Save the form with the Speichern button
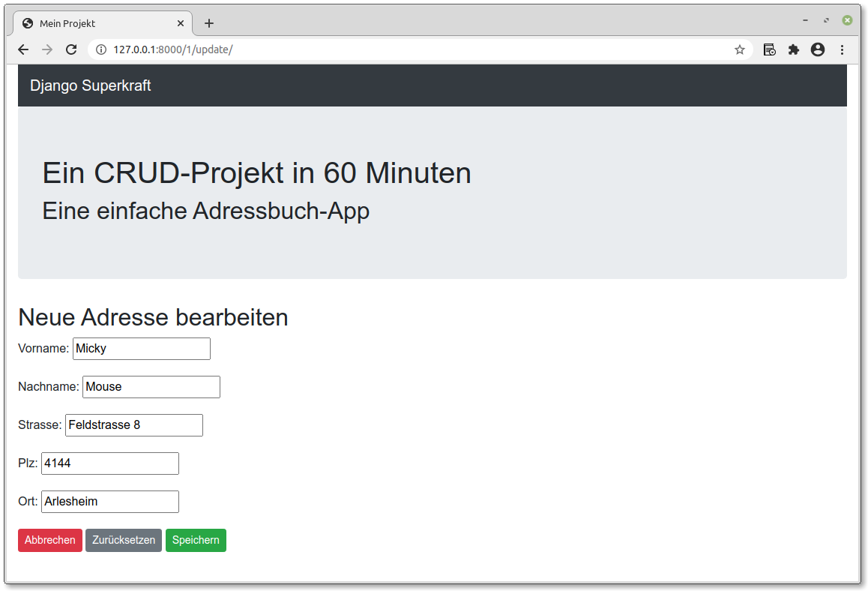Image resolution: width=868 pixels, height=591 pixels. click(196, 540)
